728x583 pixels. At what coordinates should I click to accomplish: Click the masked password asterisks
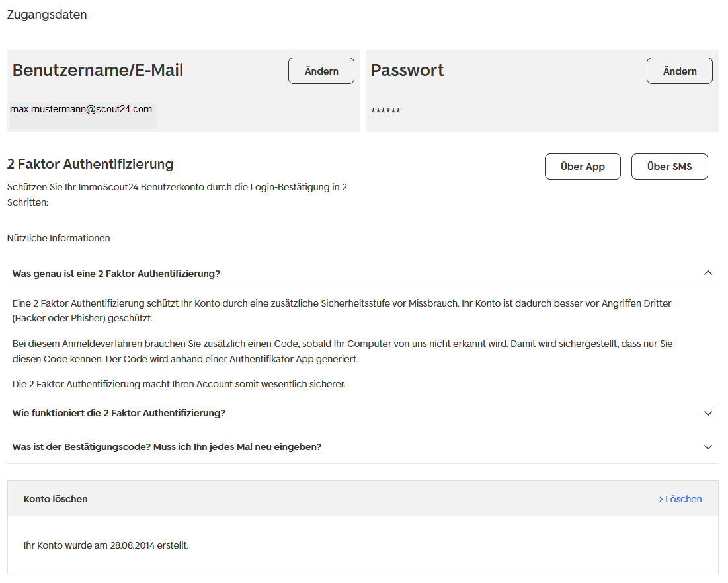coord(385,111)
